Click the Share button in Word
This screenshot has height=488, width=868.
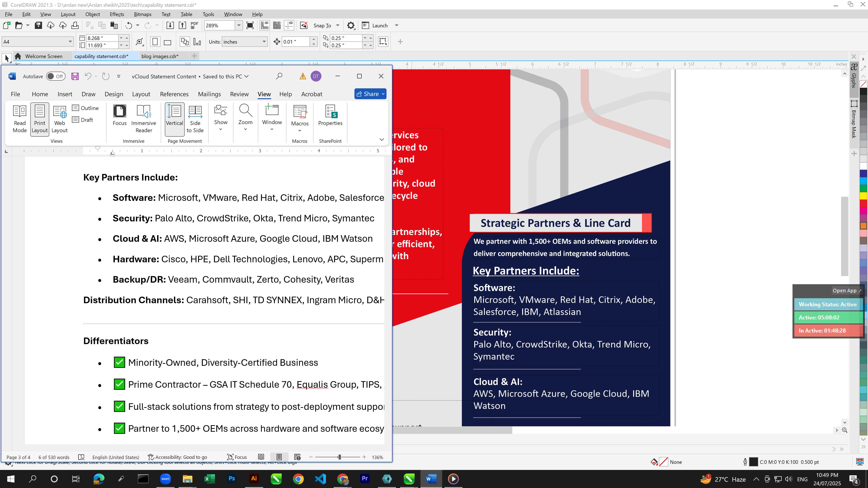coord(370,94)
